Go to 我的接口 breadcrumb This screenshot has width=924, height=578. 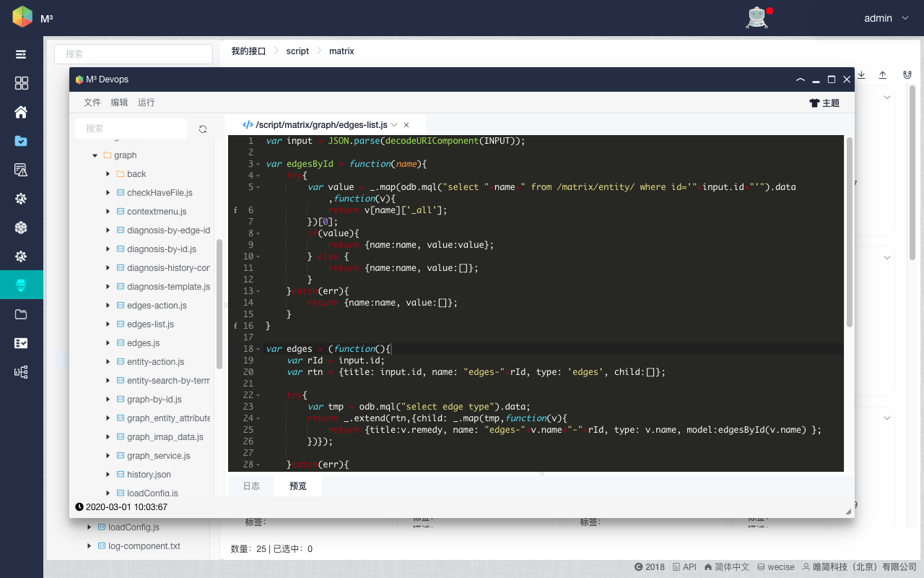[x=248, y=51]
